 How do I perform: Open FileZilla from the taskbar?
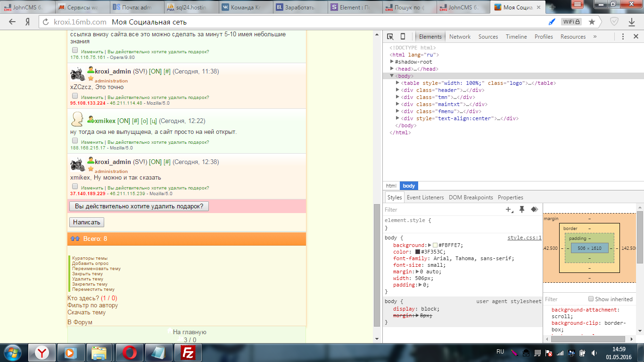189,353
